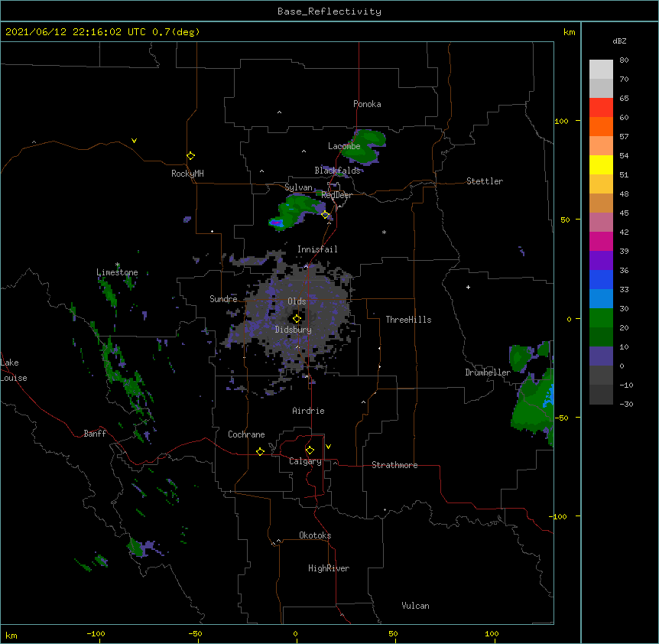Click the yellow V marker east of Calgary

point(328,447)
